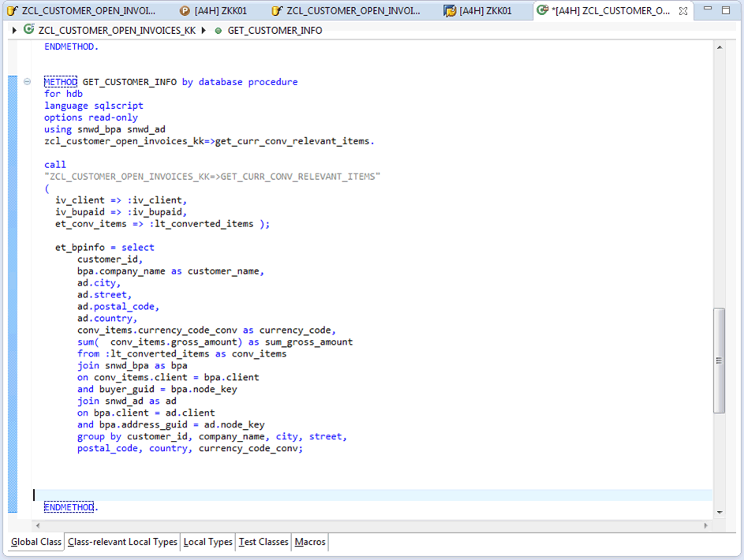Image resolution: width=744 pixels, height=560 pixels.
Task: Click the green method icon before GET_CUSTOMER_INFO
Action: click(219, 30)
